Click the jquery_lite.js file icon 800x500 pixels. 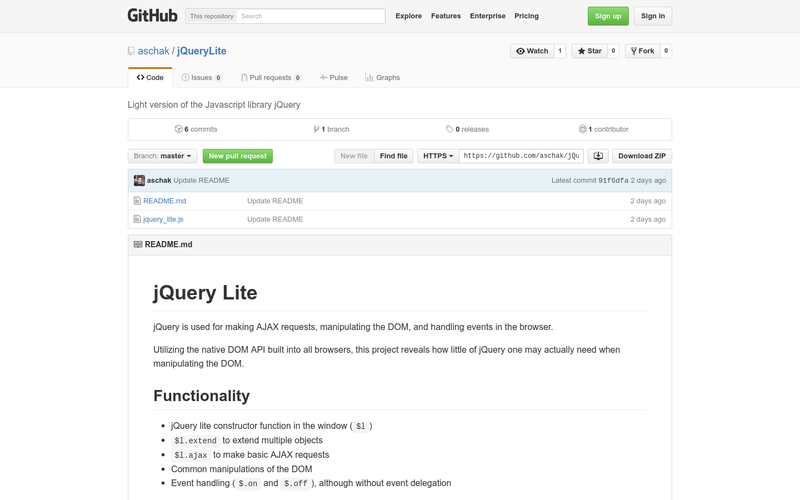tap(137, 219)
